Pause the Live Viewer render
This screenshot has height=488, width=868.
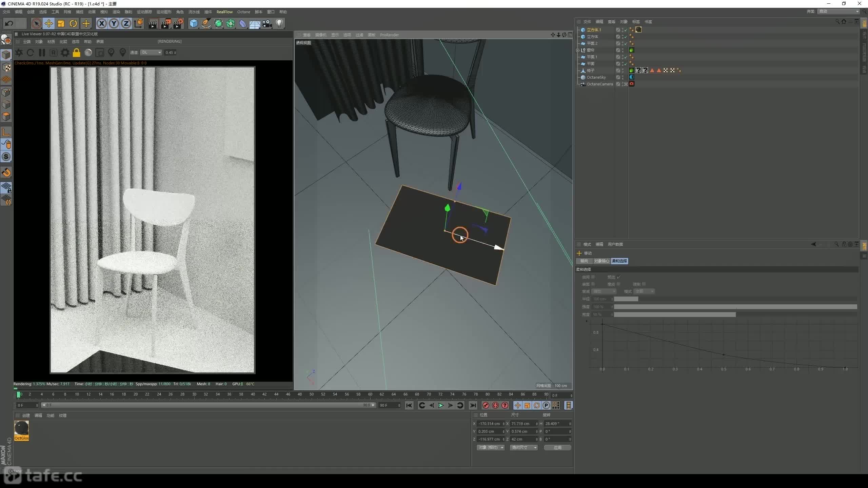(42, 53)
